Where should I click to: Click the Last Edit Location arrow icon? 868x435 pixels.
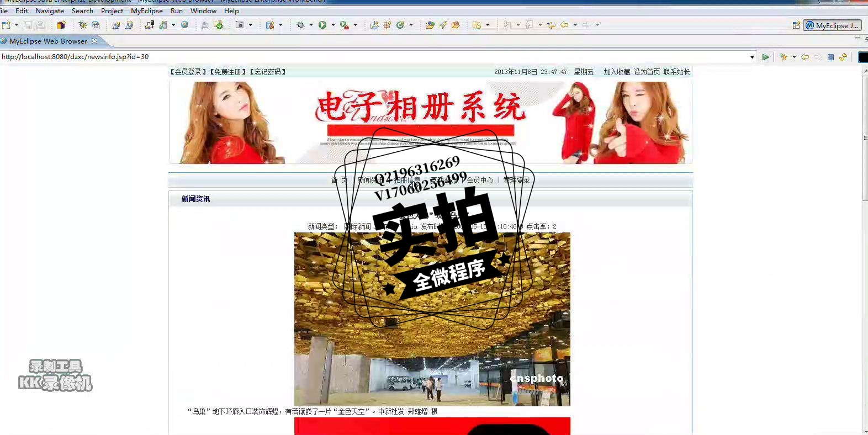[x=551, y=25]
